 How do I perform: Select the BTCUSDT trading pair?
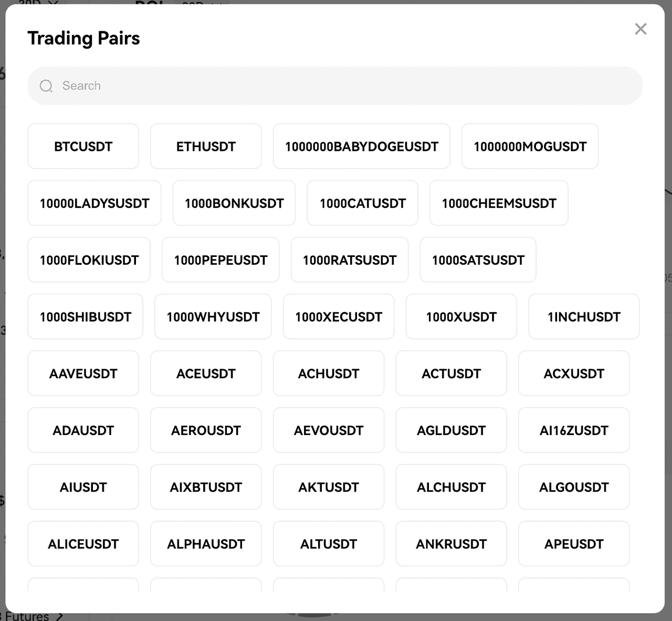[83, 146]
